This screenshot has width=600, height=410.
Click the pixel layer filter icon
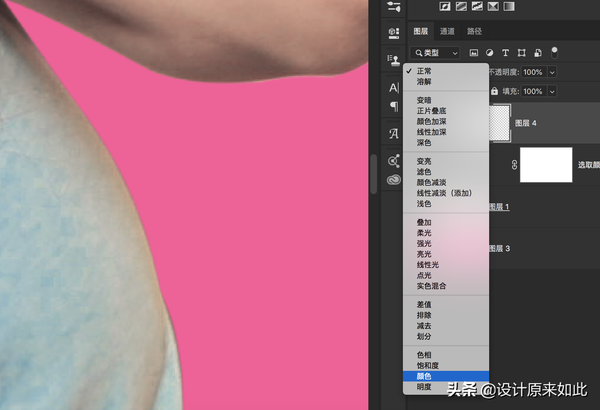474,52
